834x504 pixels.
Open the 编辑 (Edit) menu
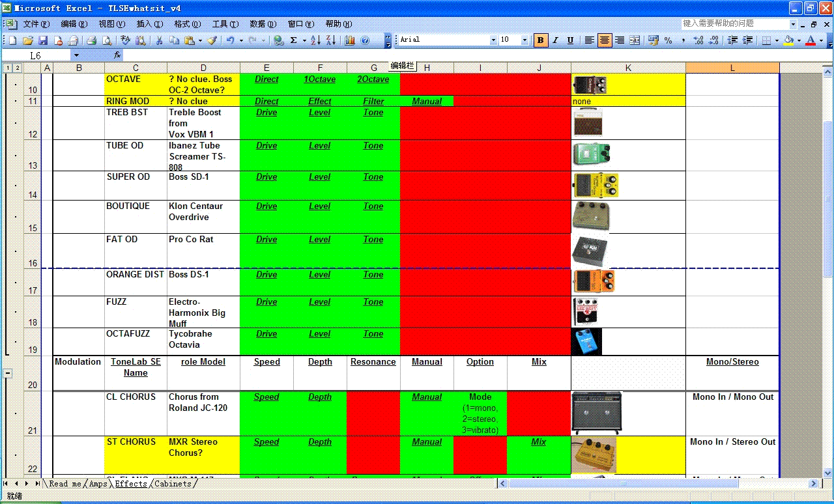74,24
